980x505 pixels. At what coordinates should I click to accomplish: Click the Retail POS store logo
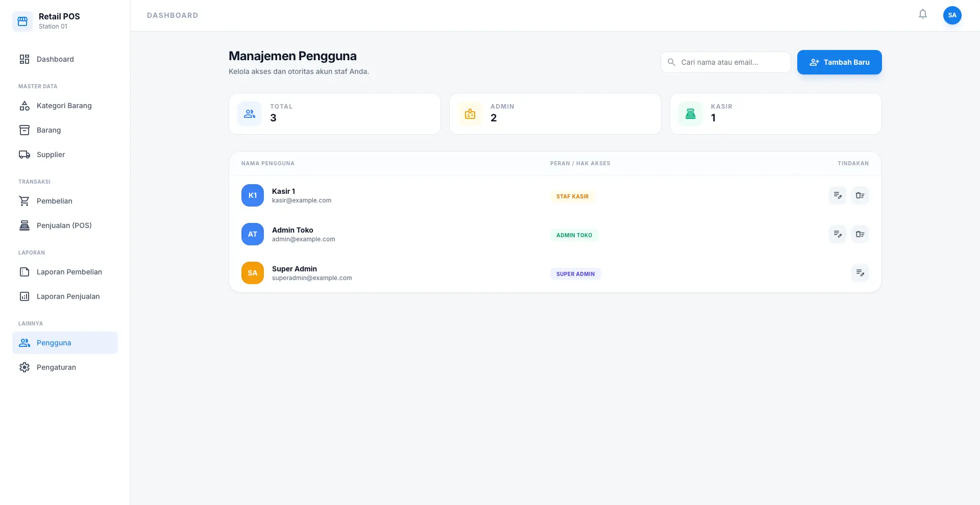[x=22, y=21]
